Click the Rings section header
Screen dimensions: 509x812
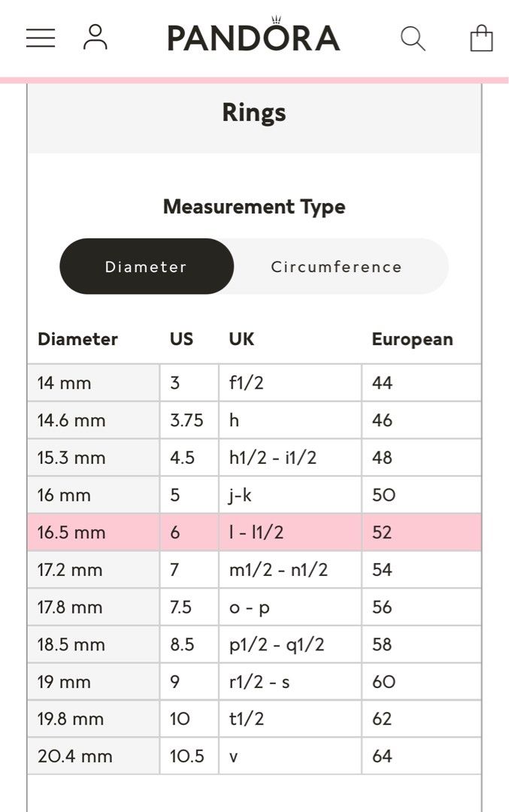(254, 113)
